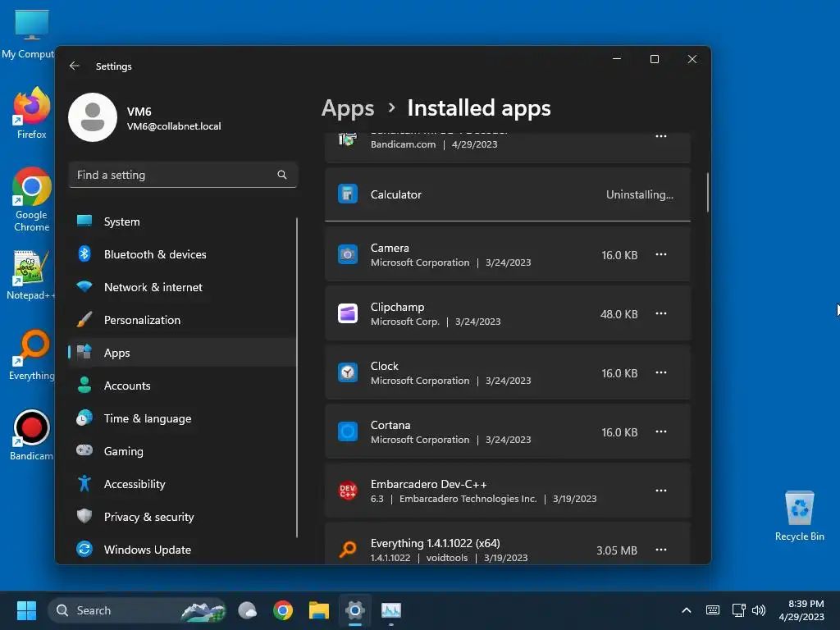Click the Clipchamp size 48.0 KB

tap(619, 314)
